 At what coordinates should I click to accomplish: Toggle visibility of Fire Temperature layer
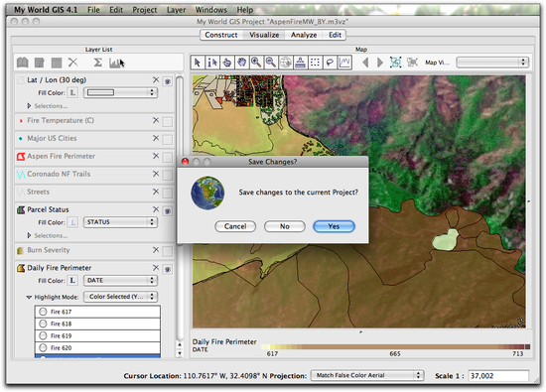point(168,122)
